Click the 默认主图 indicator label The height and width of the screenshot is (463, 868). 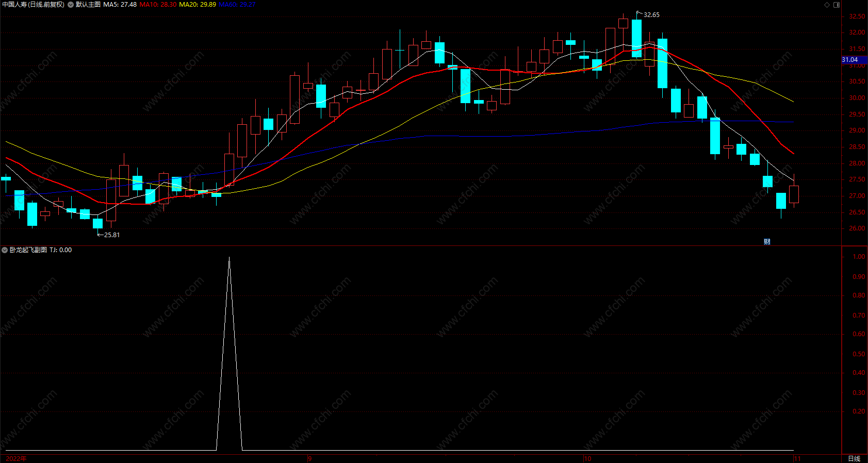click(x=88, y=5)
